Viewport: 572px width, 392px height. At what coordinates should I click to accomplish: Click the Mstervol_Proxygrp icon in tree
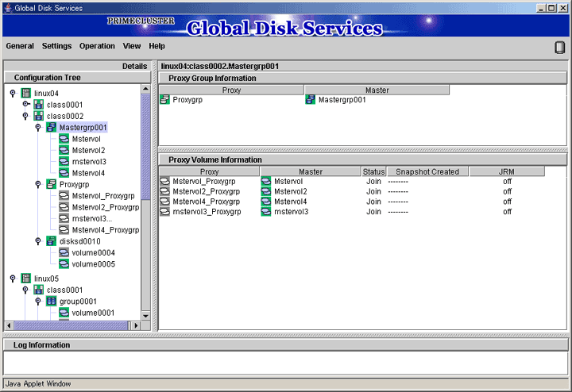click(64, 196)
